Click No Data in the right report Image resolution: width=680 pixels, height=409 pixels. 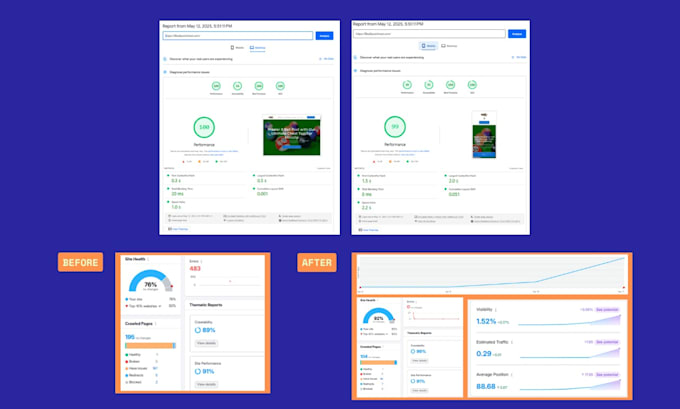[519, 57]
